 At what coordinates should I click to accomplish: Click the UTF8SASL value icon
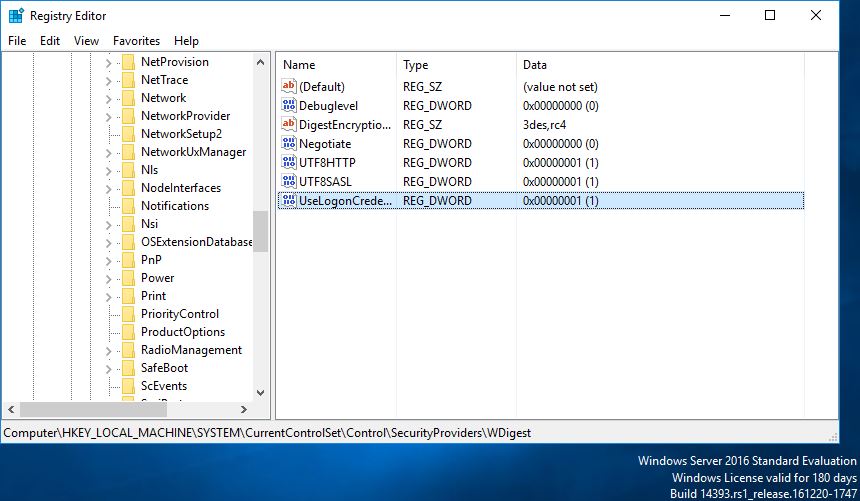[x=288, y=181]
